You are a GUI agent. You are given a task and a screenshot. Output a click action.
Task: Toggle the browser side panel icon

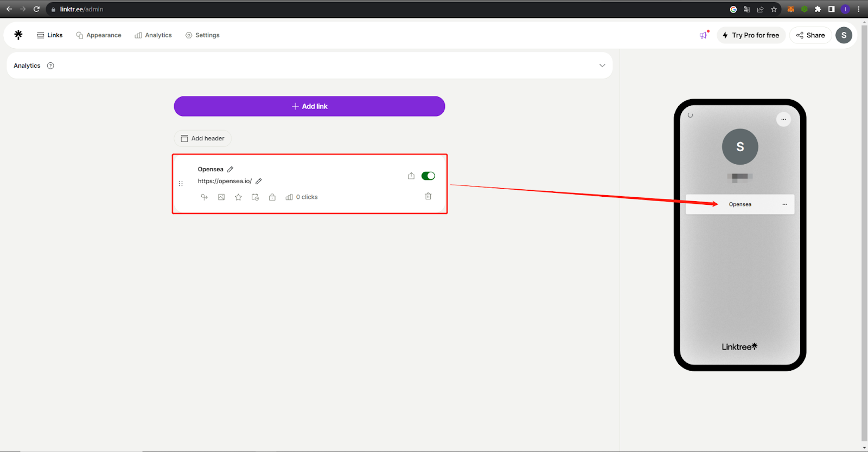(832, 9)
